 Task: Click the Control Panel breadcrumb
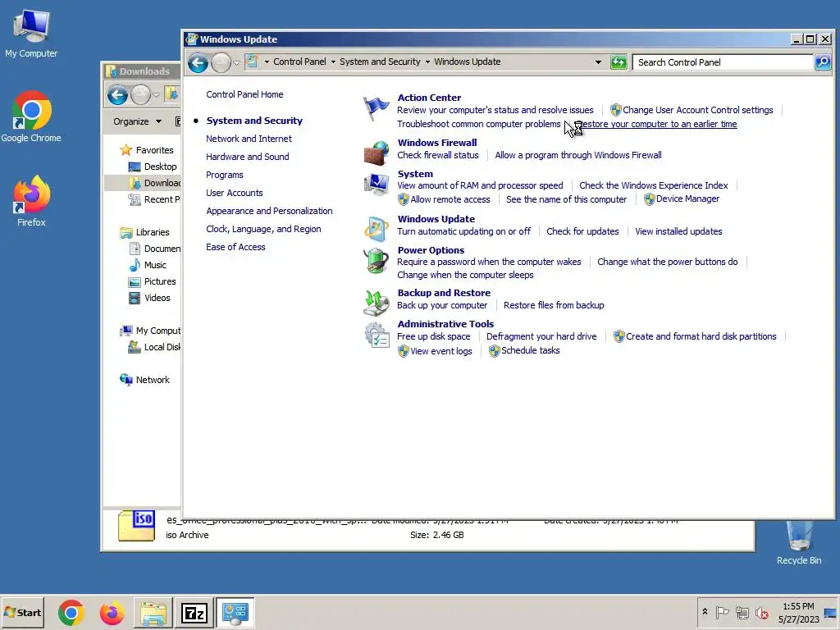click(299, 62)
